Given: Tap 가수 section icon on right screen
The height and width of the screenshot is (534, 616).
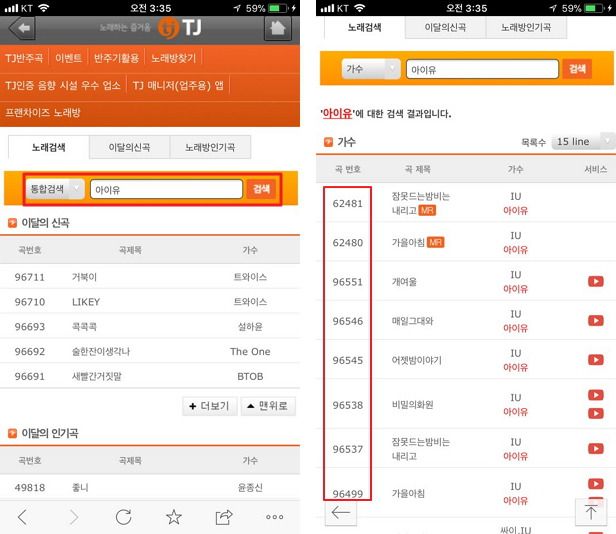Looking at the screenshot, I should (x=328, y=142).
